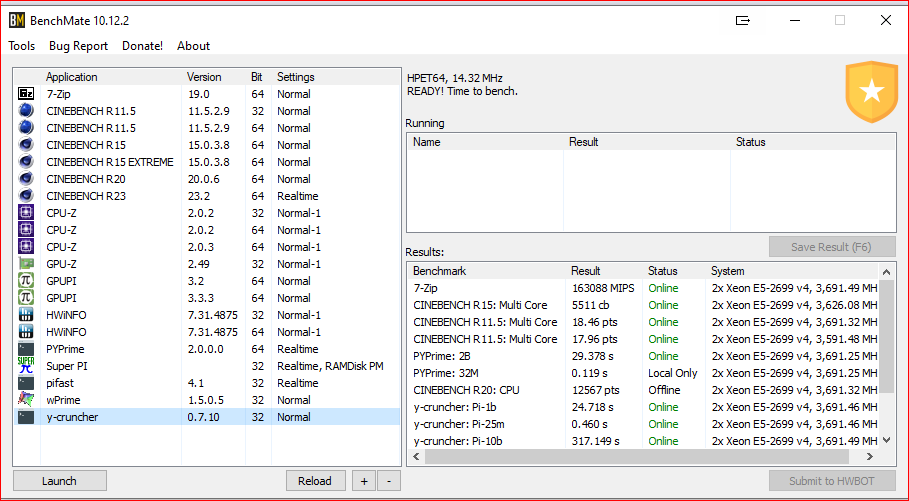
Task: Click the gold star shield badge
Action: tap(871, 91)
